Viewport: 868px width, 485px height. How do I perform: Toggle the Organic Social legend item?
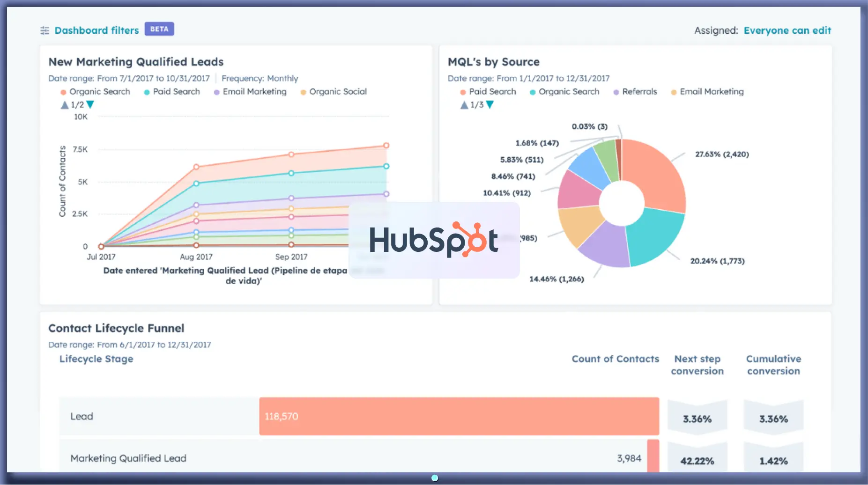coord(333,92)
